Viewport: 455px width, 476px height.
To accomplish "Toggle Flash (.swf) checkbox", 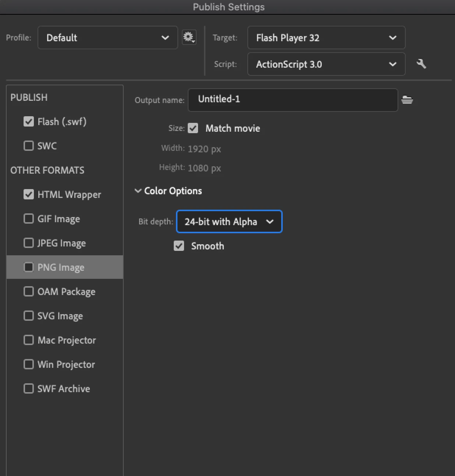I will [29, 121].
